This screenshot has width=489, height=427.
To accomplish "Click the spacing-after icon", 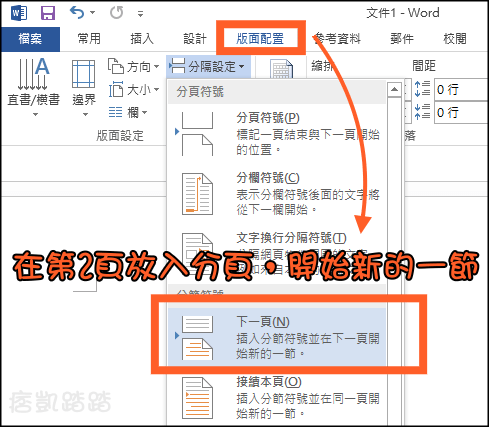I will click(x=422, y=112).
